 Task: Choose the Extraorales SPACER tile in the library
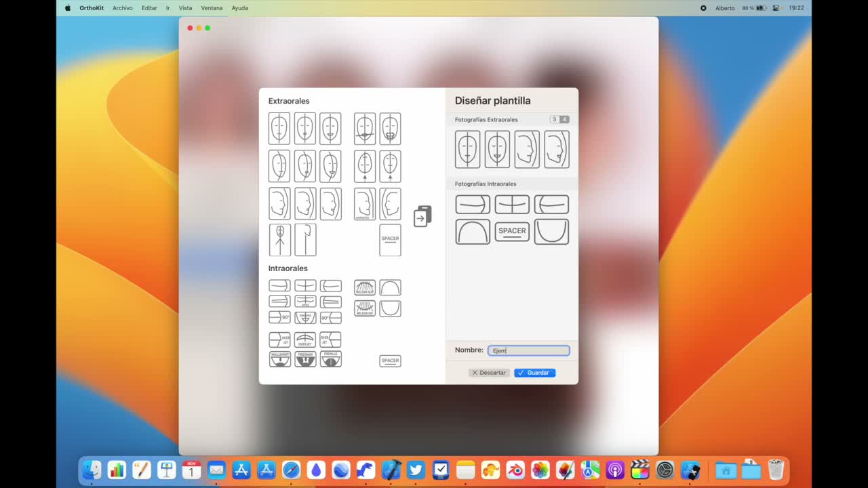[390, 240]
